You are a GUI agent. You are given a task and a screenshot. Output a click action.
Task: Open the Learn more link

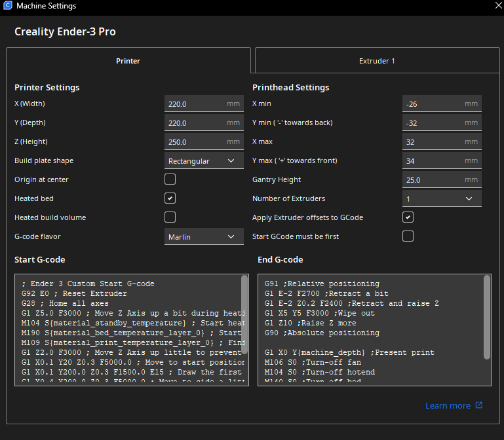[448, 405]
